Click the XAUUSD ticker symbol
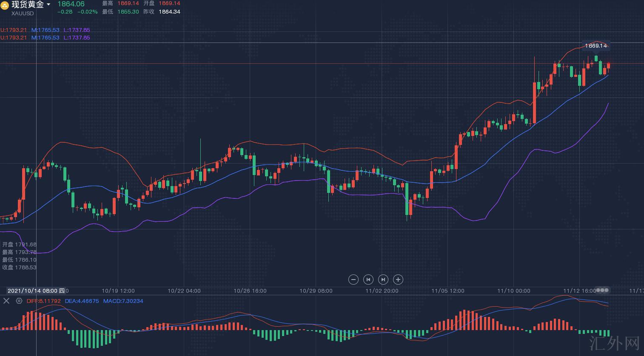644x356 pixels. click(23, 14)
